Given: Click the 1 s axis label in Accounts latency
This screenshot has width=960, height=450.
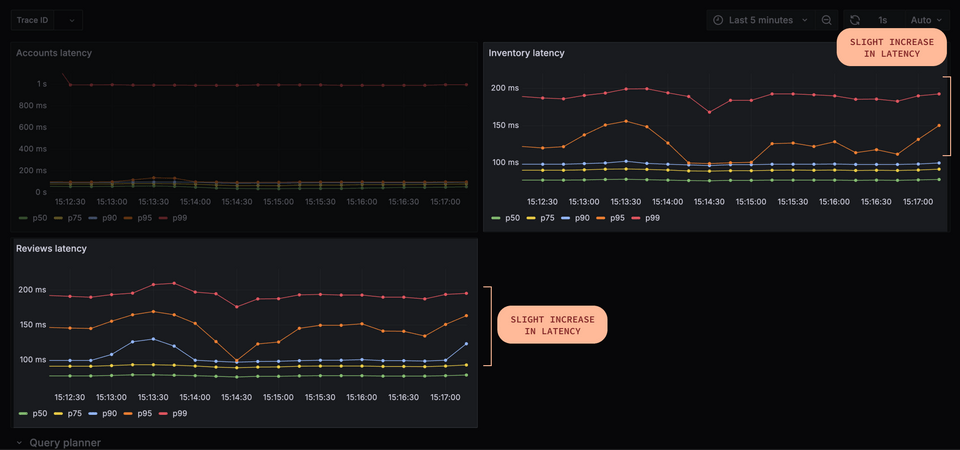Looking at the screenshot, I should pos(42,84).
